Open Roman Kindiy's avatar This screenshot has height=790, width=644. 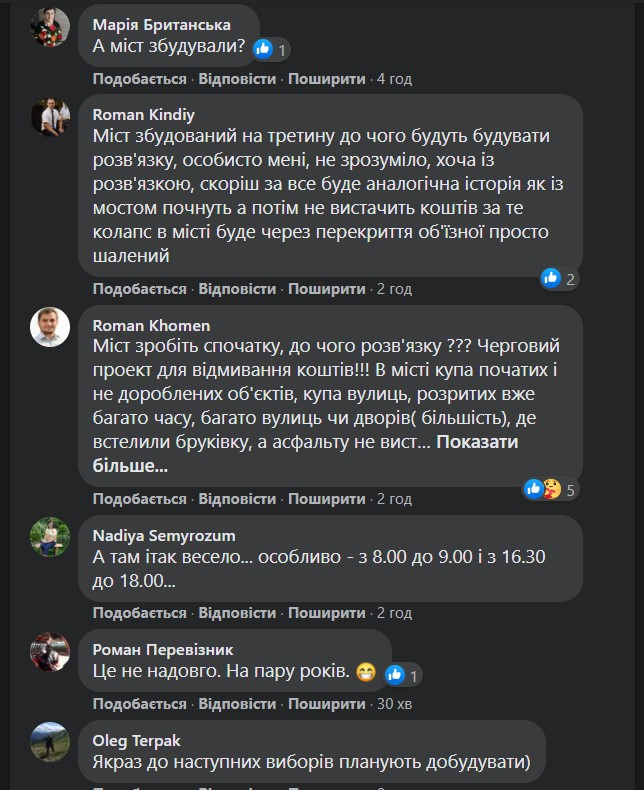point(50,117)
